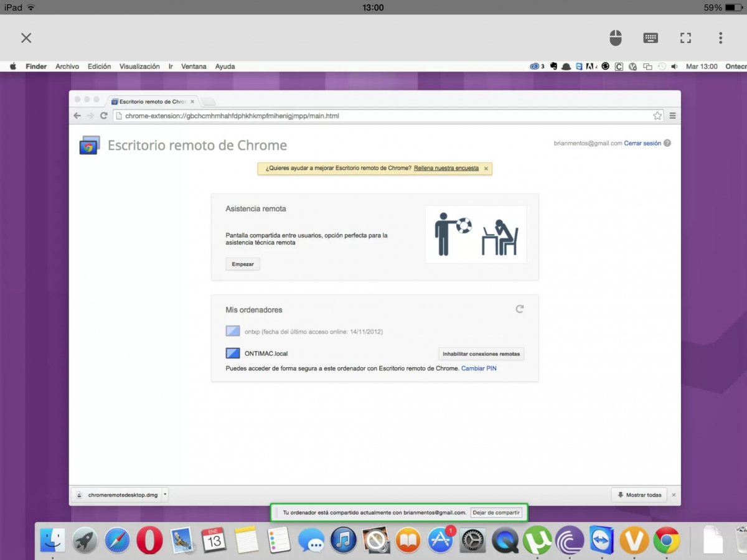Dismiss the yellow survey banner
747x560 pixels.
[x=486, y=168]
